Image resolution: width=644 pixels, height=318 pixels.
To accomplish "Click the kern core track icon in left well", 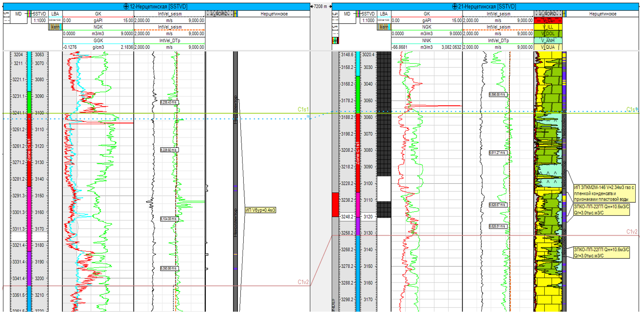I will [55, 27].
